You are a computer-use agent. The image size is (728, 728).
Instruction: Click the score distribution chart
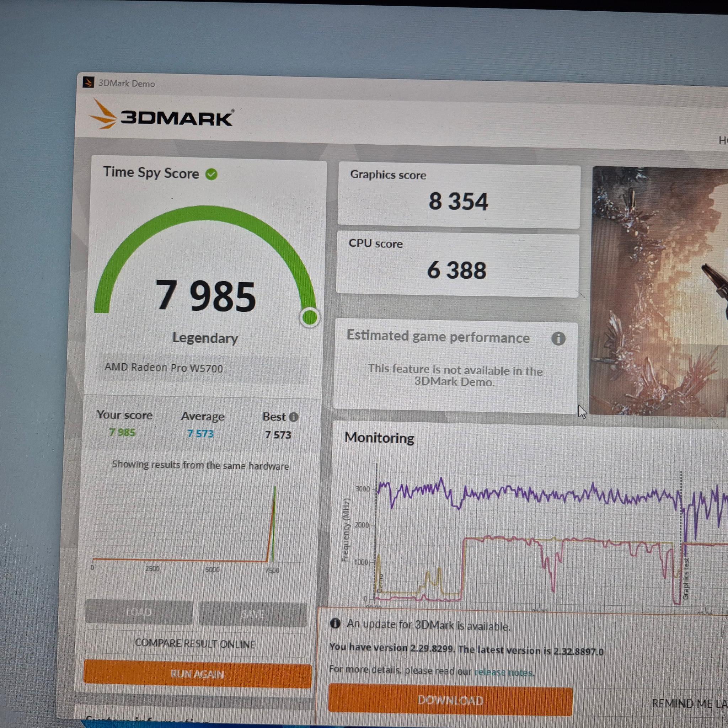tap(198, 528)
